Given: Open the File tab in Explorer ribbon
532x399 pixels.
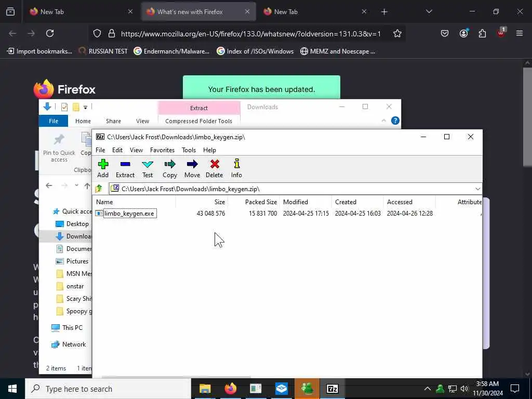Looking at the screenshot, I should [54, 121].
